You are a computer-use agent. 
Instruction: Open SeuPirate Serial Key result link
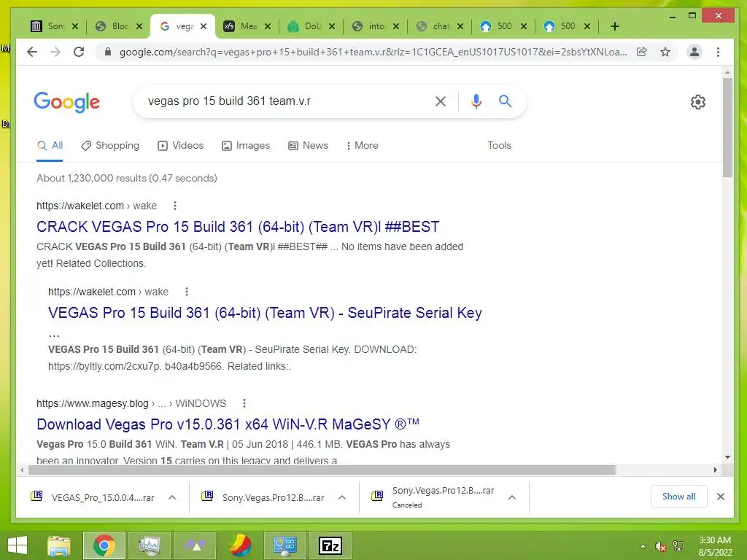tap(265, 312)
